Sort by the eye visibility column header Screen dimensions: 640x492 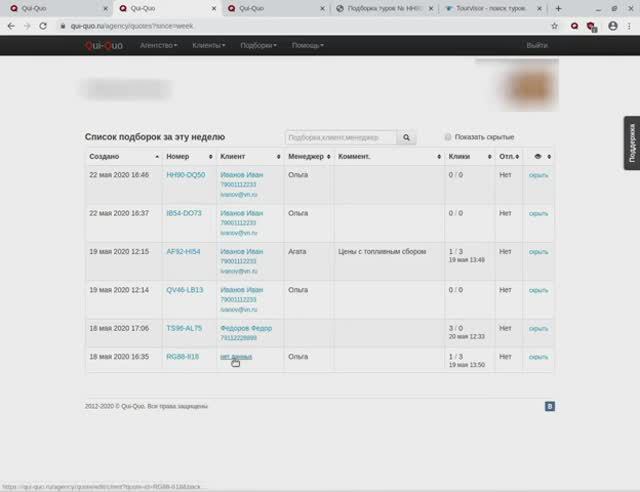[x=538, y=157]
